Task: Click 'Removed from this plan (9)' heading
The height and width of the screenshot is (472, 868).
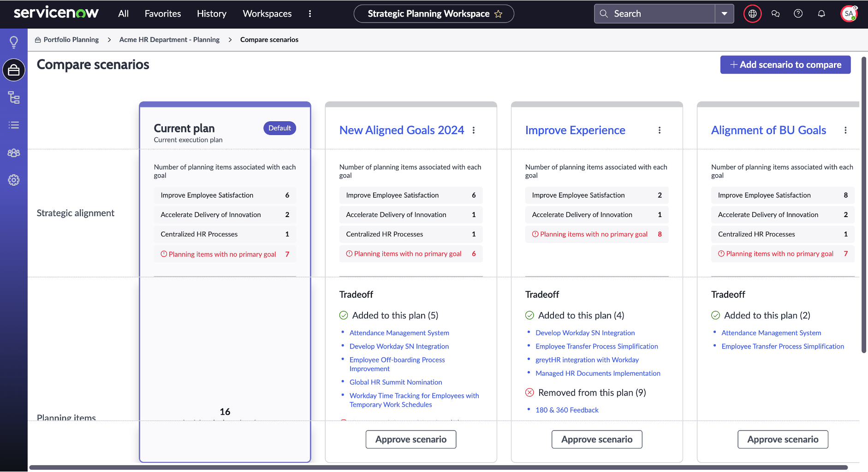Action: tap(592, 393)
